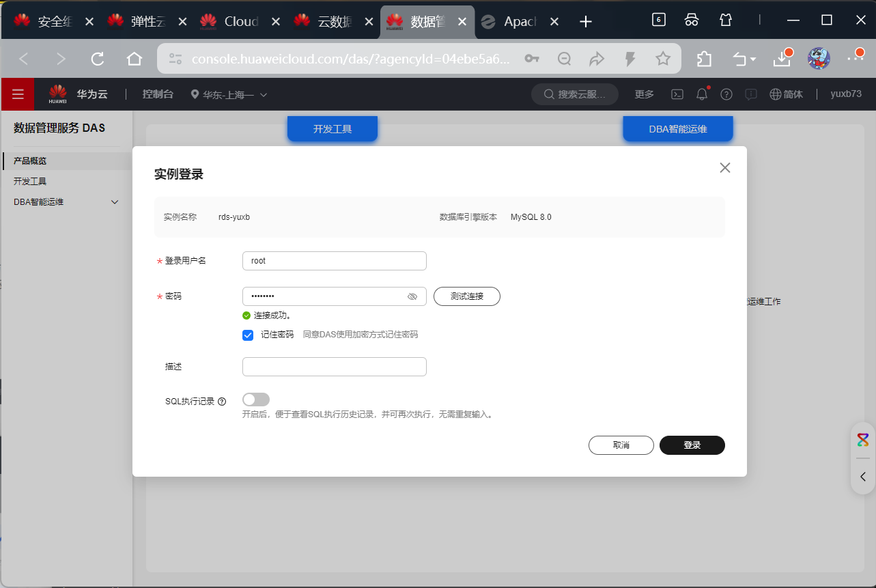The height and width of the screenshot is (588, 876).
Task: Uncheck the 记住密码 checkbox
Action: click(248, 335)
